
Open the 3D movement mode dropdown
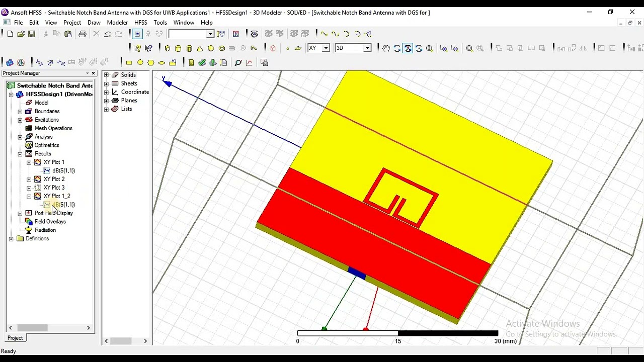point(367,48)
